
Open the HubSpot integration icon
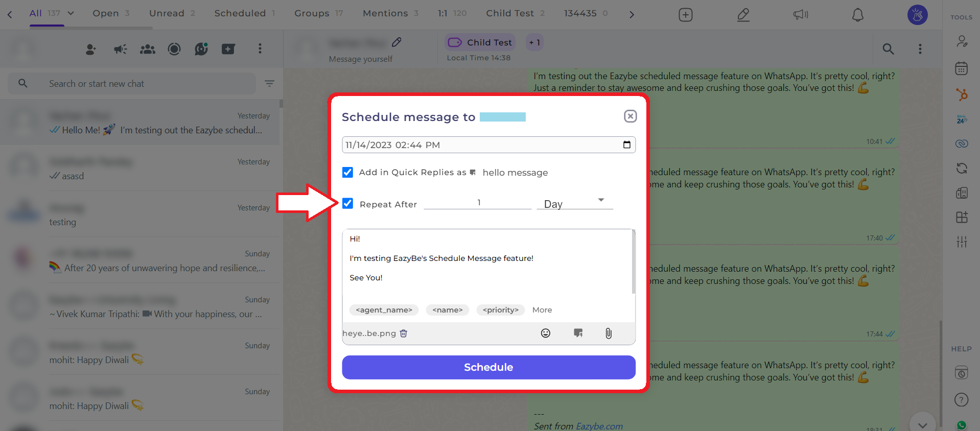pos(962,94)
